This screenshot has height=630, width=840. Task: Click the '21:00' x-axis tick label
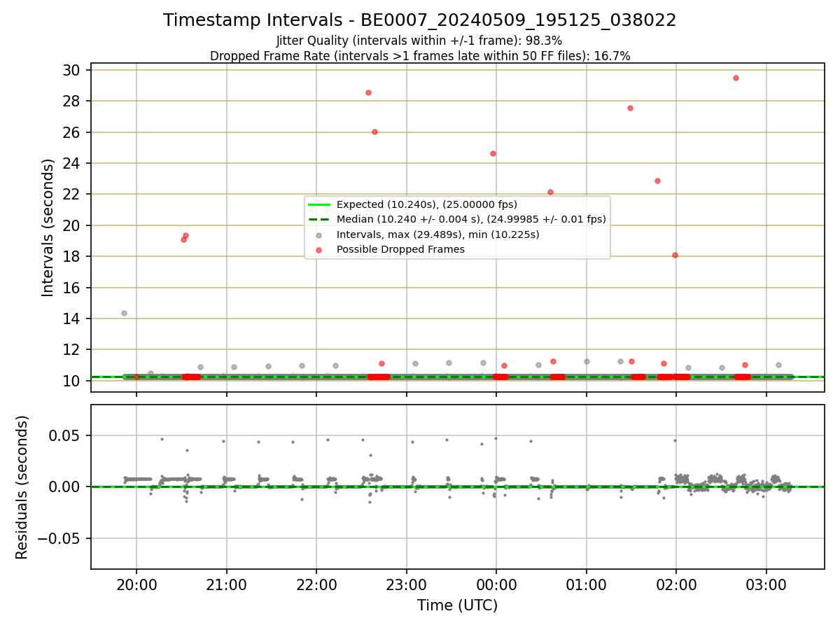226,584
